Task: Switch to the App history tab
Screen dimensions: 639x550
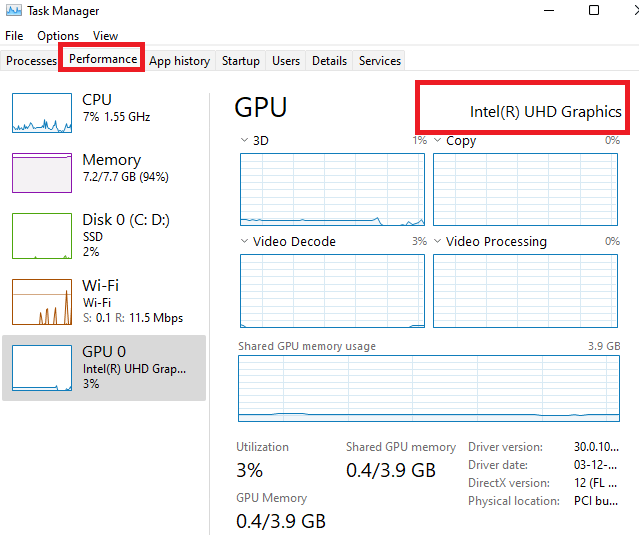Action: click(x=179, y=61)
